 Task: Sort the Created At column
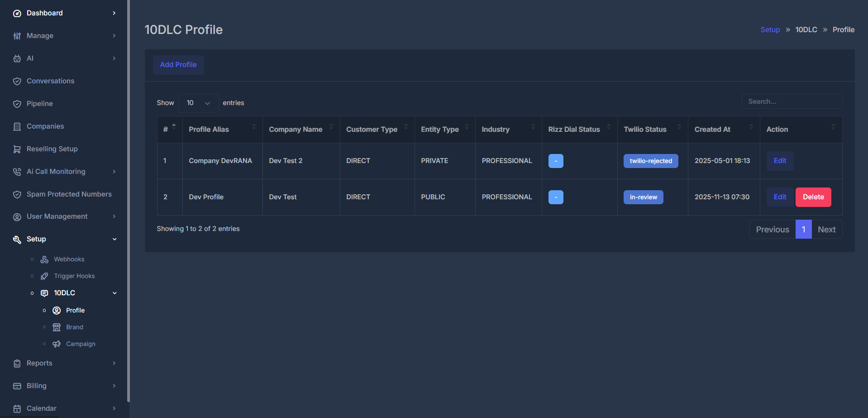coord(712,129)
